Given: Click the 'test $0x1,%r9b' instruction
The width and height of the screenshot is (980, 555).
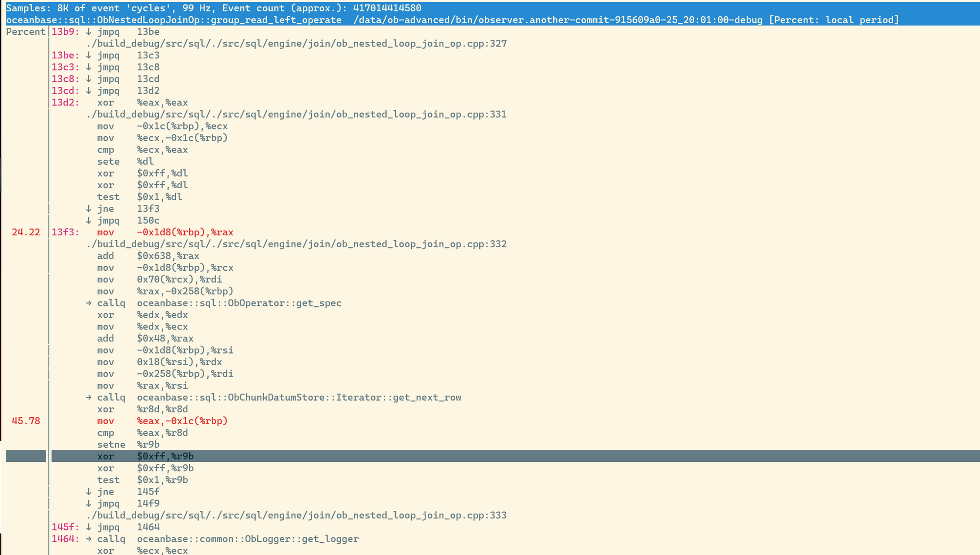Looking at the screenshot, I should (x=142, y=479).
